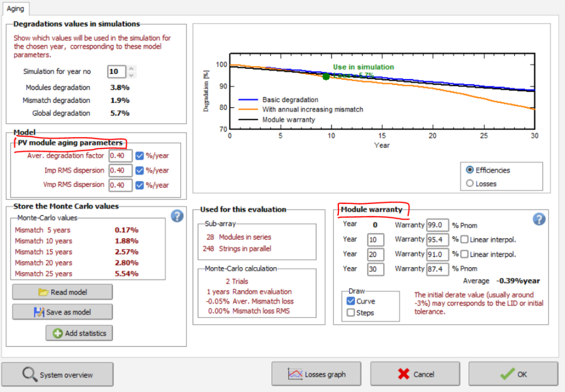565x392 pixels.
Task: Uncheck the Curve draw option
Action: tap(351, 301)
